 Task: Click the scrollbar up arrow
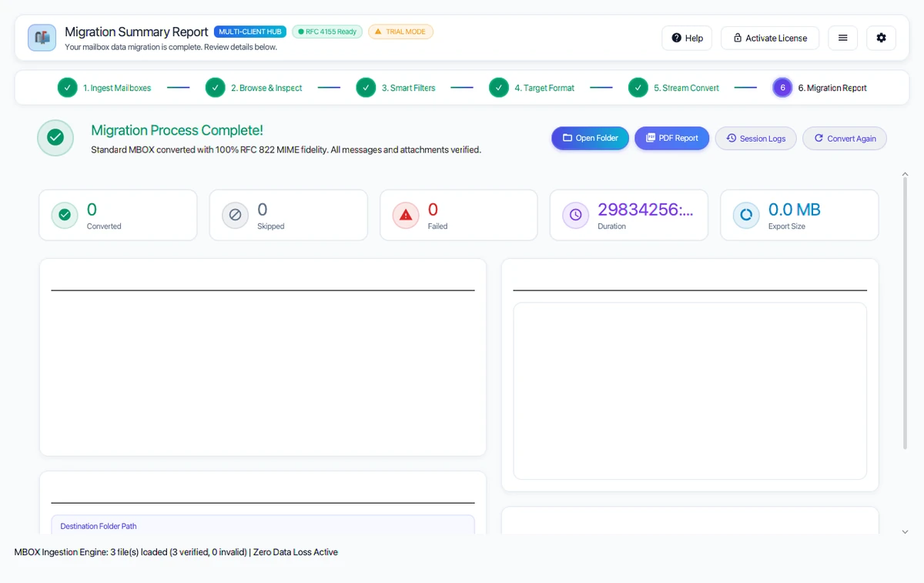tap(905, 175)
